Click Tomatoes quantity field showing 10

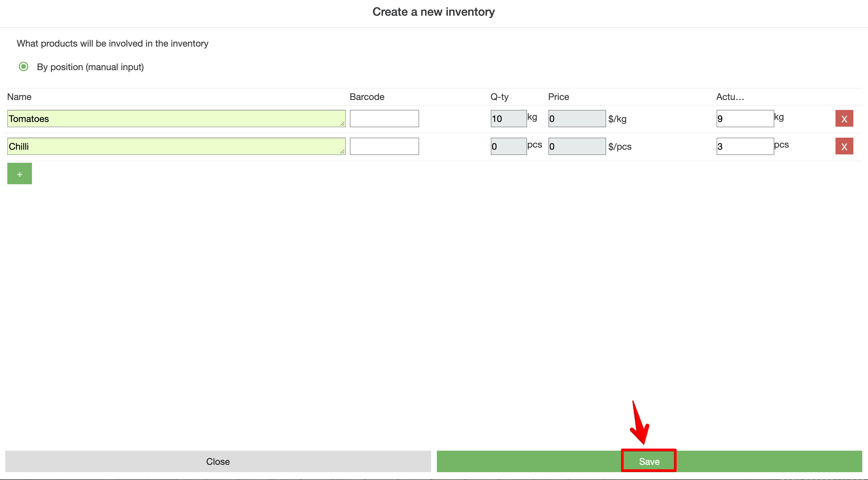point(508,119)
